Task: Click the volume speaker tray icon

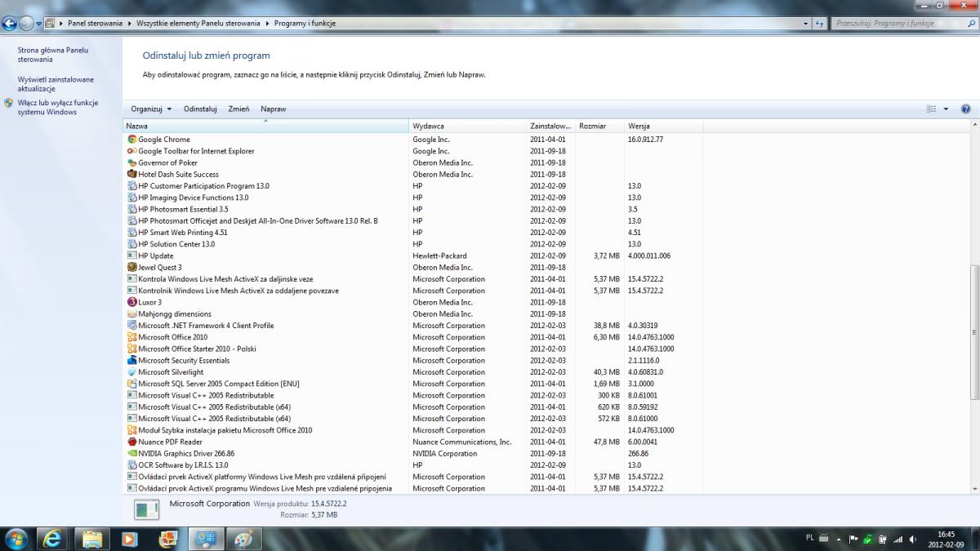Action: (x=911, y=539)
